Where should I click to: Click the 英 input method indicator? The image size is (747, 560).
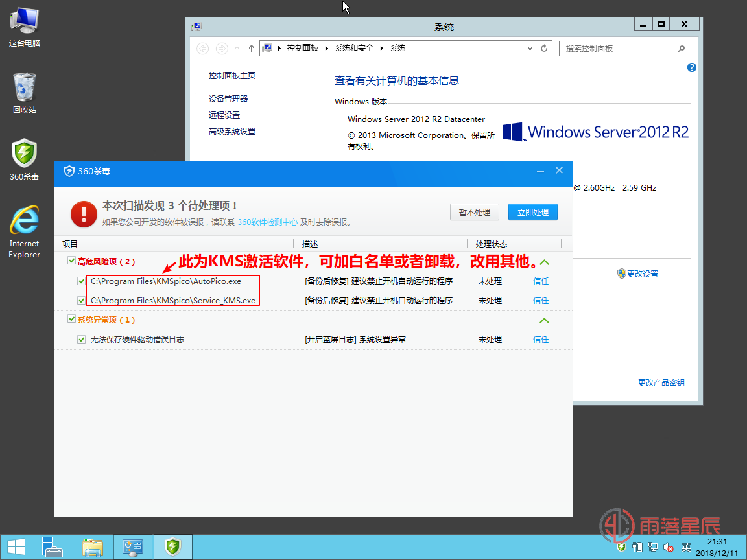686,548
